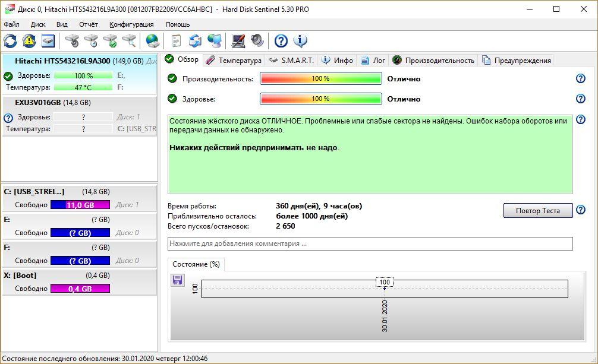Image resolution: width=598 pixels, height=364 pixels.
Task: Switch to the Температура tab
Action: point(234,60)
